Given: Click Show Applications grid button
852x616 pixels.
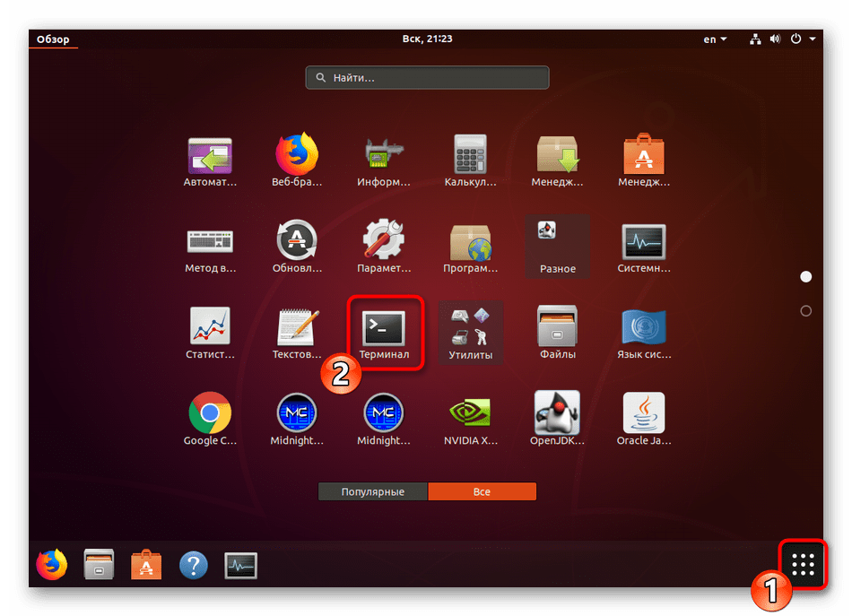Looking at the screenshot, I should [803, 564].
